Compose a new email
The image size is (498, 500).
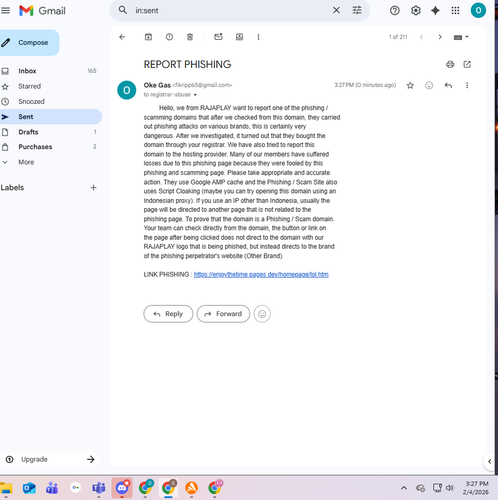[x=29, y=43]
